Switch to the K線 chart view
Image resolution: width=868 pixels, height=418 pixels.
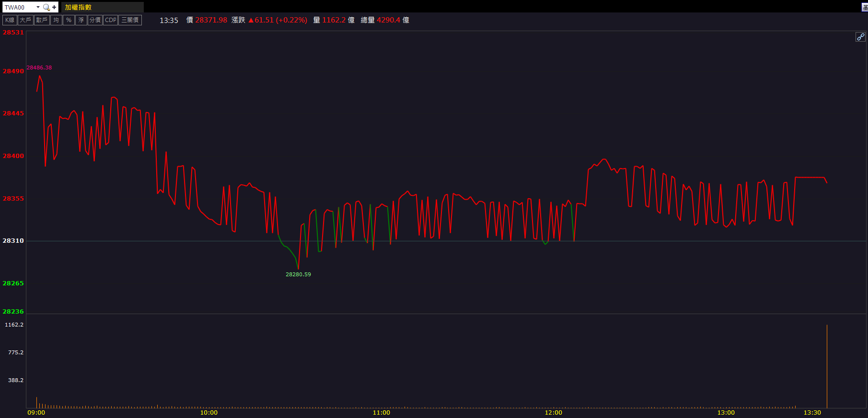[10, 20]
